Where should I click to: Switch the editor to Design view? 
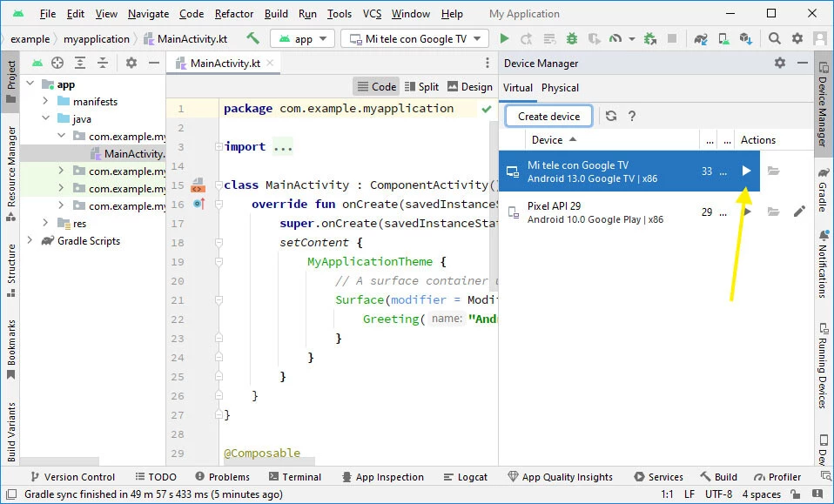coord(470,87)
